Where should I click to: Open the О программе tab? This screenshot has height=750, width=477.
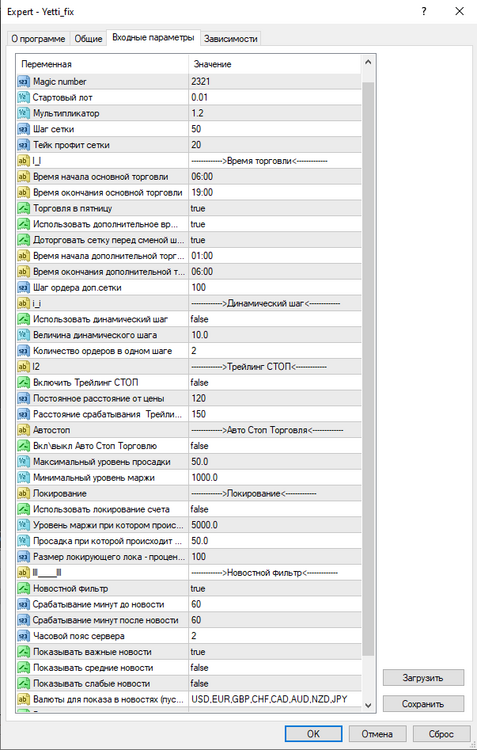point(38,39)
